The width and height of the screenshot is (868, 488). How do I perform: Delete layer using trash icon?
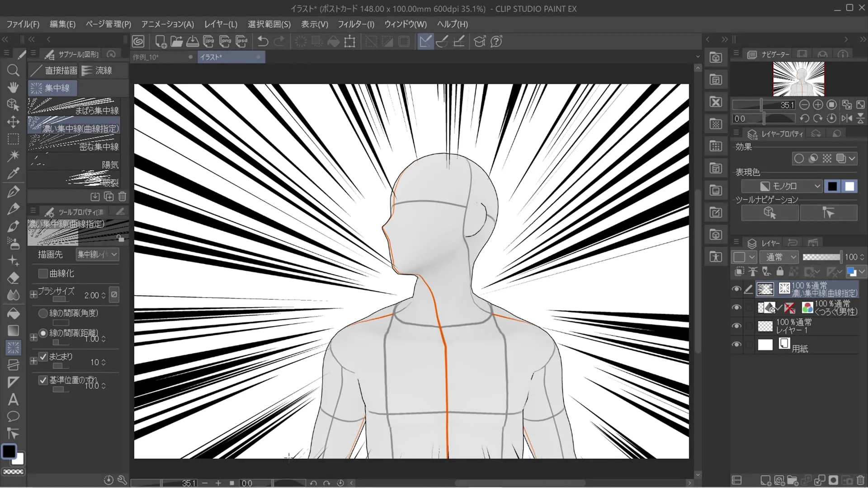click(860, 480)
